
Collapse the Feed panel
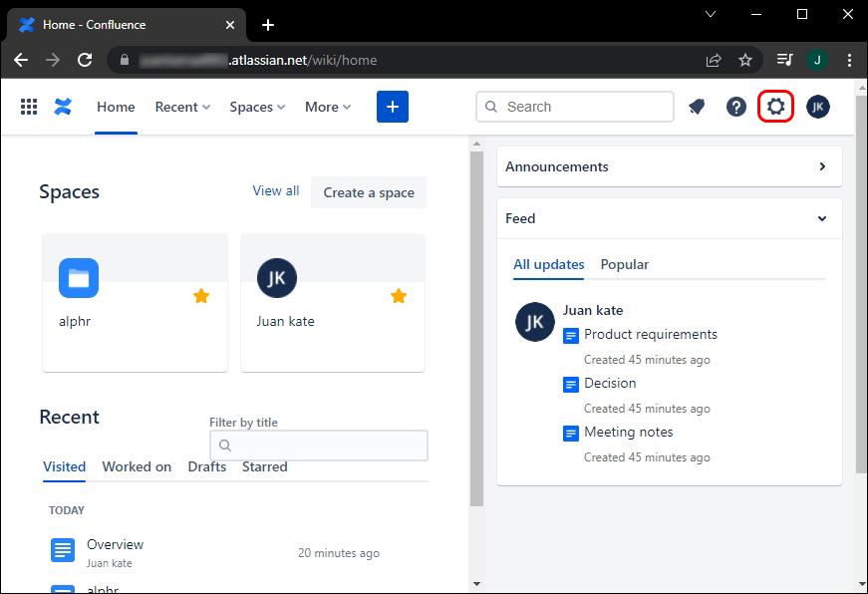tap(822, 218)
